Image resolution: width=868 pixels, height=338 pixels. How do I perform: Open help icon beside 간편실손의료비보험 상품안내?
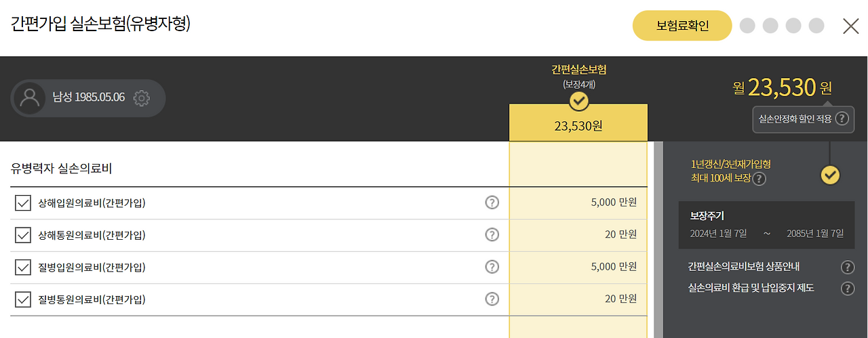coord(848,267)
